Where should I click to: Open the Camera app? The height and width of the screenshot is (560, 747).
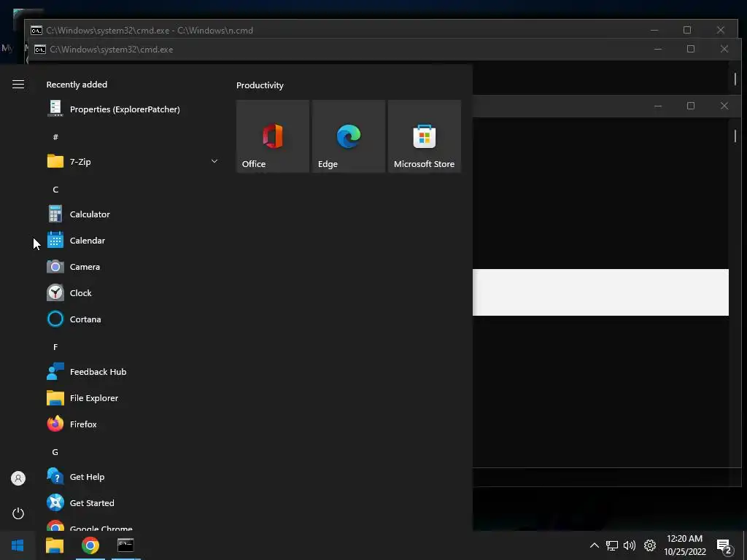[133, 267]
